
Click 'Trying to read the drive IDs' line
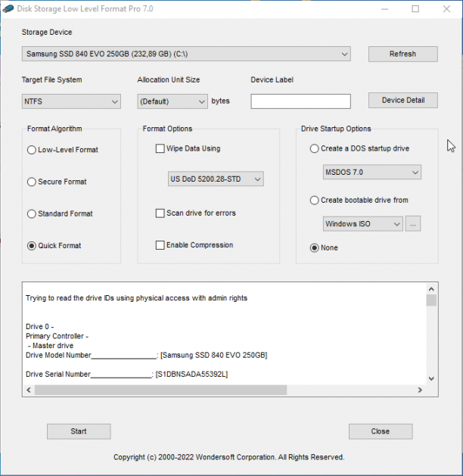pyautogui.click(x=136, y=298)
